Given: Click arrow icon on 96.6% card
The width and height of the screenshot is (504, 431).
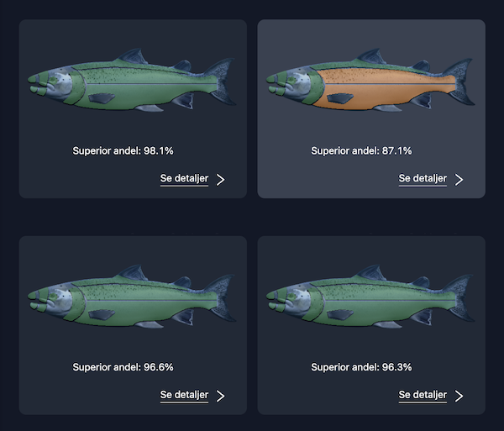Looking at the screenshot, I should click(220, 396).
